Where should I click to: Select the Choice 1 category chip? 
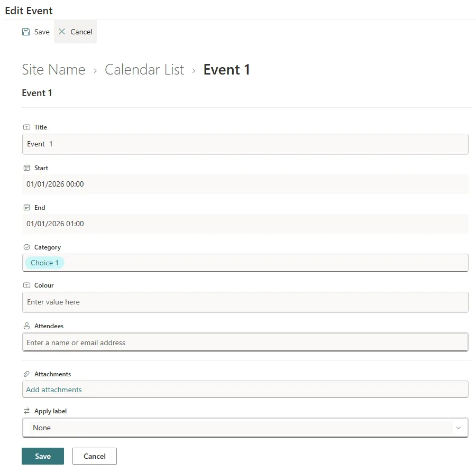44,262
